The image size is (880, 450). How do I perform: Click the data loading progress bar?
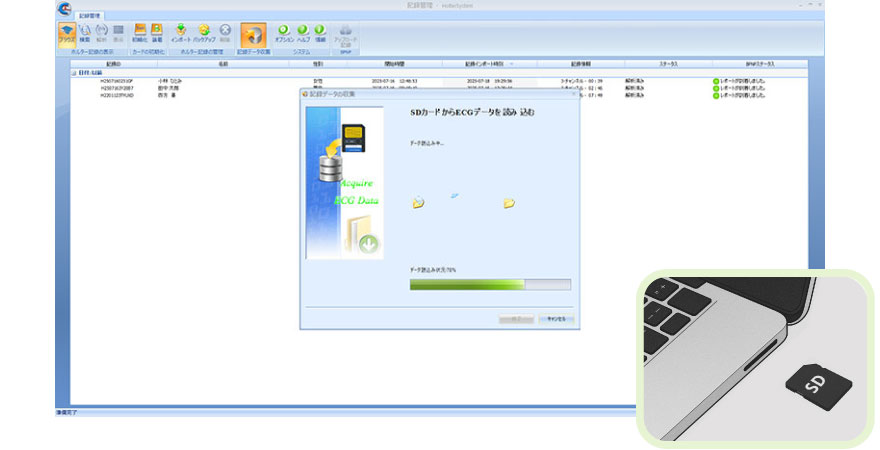pyautogui.click(x=490, y=284)
